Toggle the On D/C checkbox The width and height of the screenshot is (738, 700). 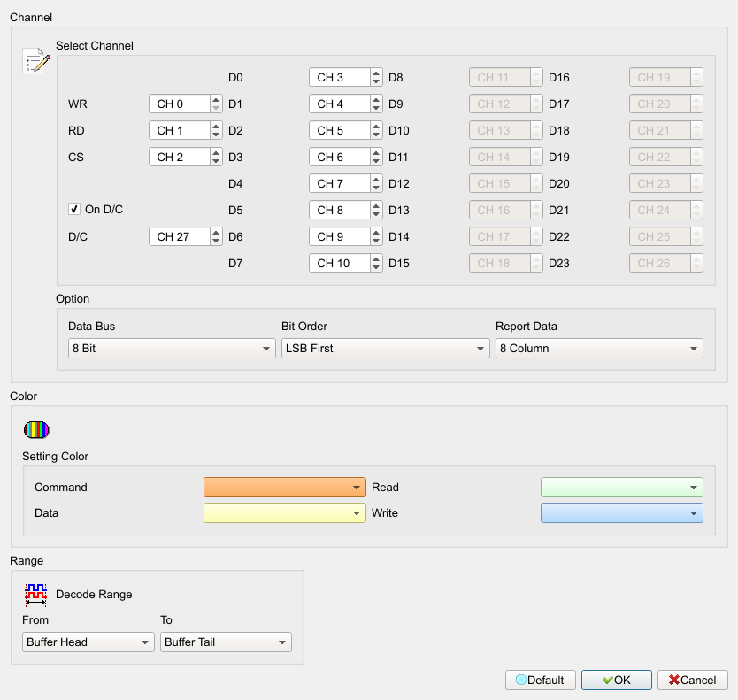point(74,209)
